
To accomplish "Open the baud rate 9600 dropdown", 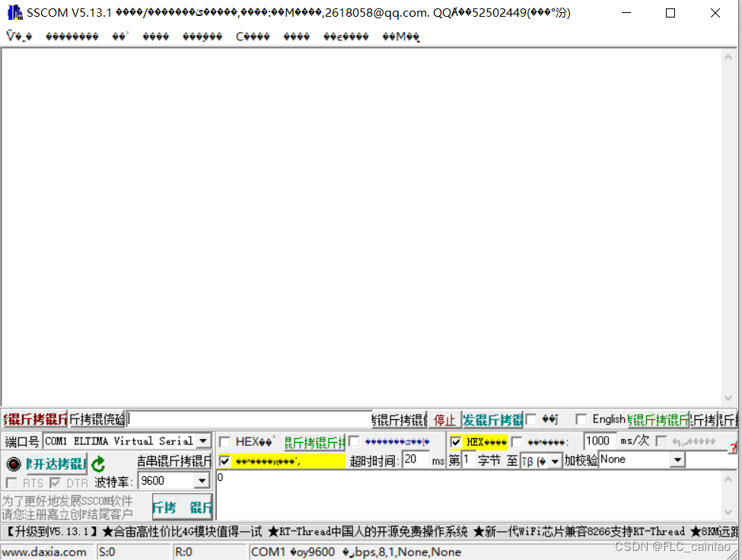I will [204, 480].
